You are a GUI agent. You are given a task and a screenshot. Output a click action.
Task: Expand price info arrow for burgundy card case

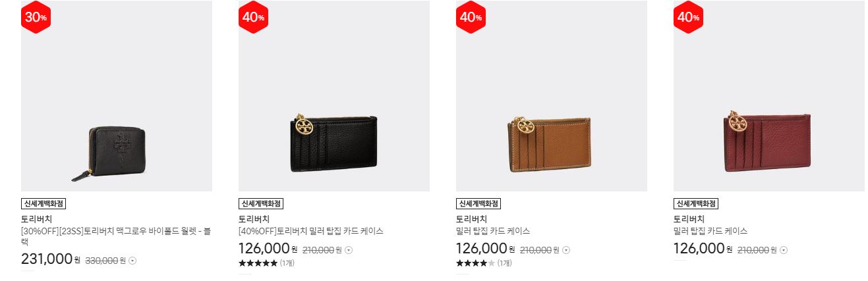pyautogui.click(x=784, y=250)
